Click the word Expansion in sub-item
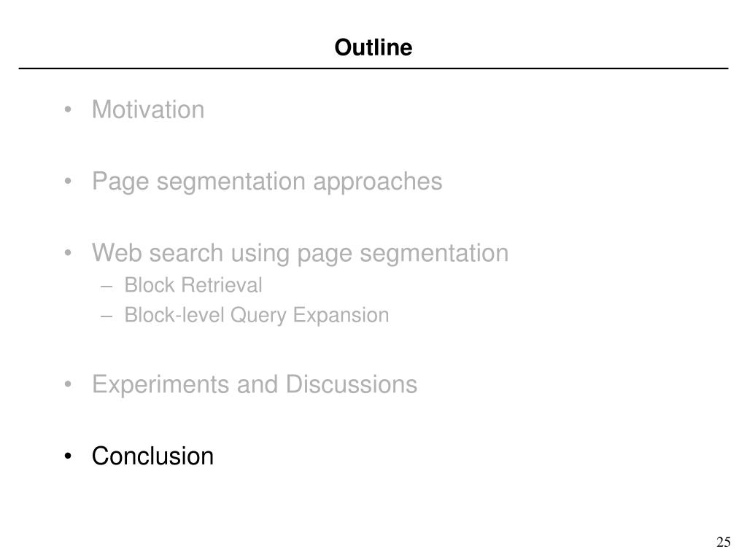Image resolution: width=747 pixels, height=560 pixels. coord(341,316)
